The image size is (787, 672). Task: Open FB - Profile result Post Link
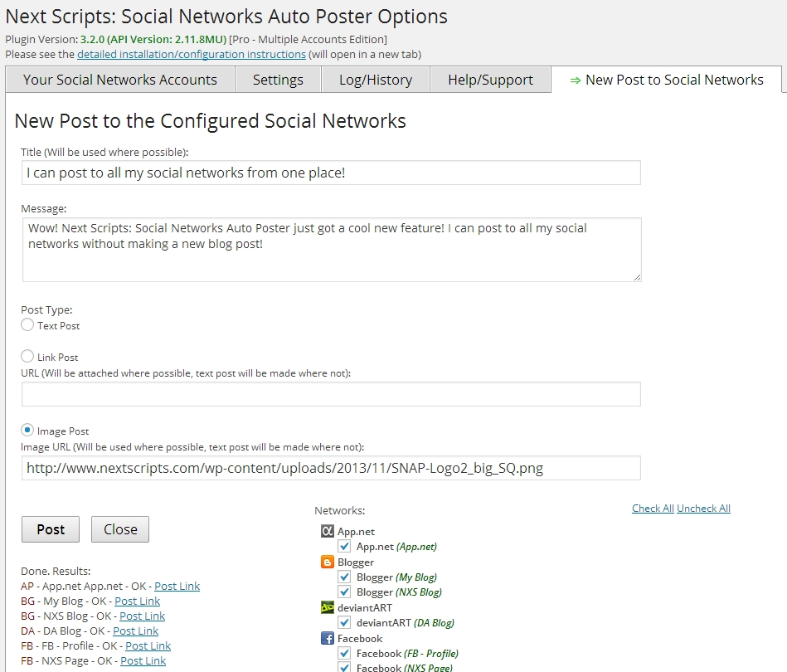[148, 646]
